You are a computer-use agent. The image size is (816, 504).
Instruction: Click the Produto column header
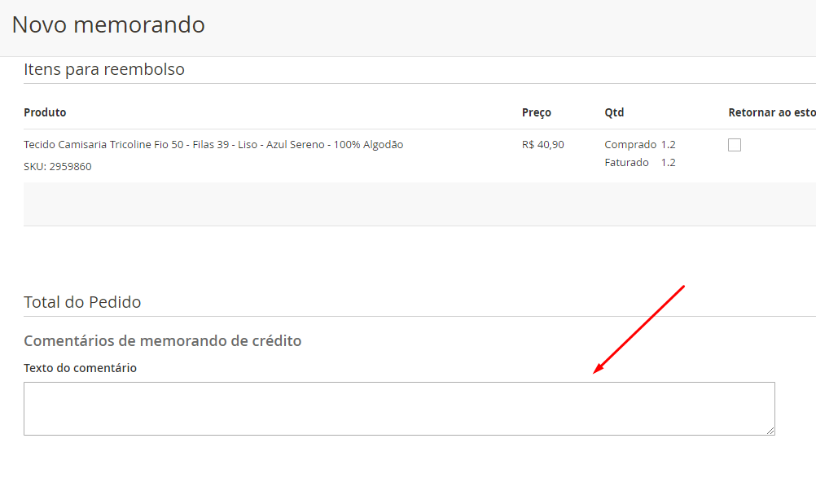(x=45, y=112)
